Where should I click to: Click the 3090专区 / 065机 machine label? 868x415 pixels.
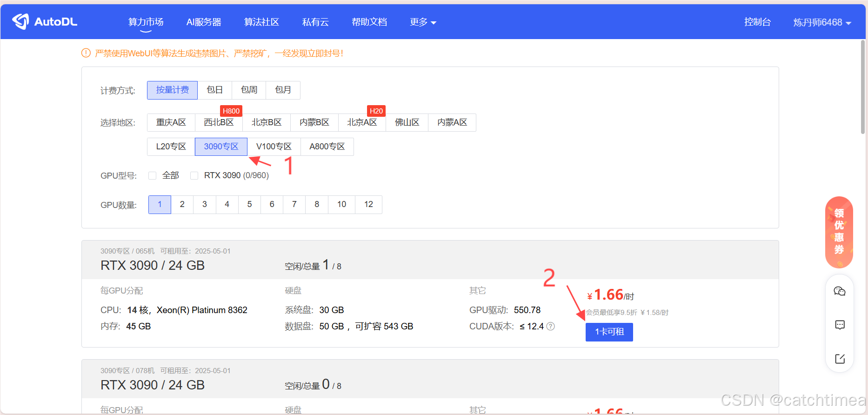[127, 251]
